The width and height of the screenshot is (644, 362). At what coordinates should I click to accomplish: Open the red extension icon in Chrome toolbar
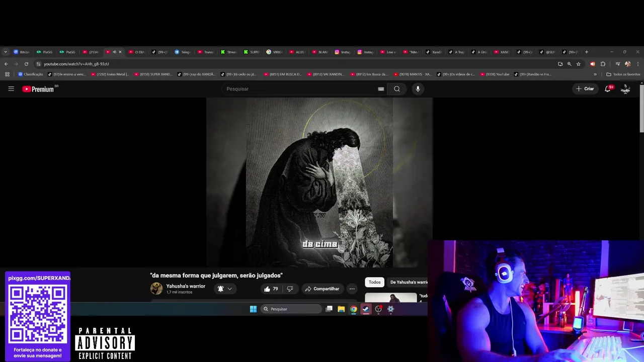point(592,64)
